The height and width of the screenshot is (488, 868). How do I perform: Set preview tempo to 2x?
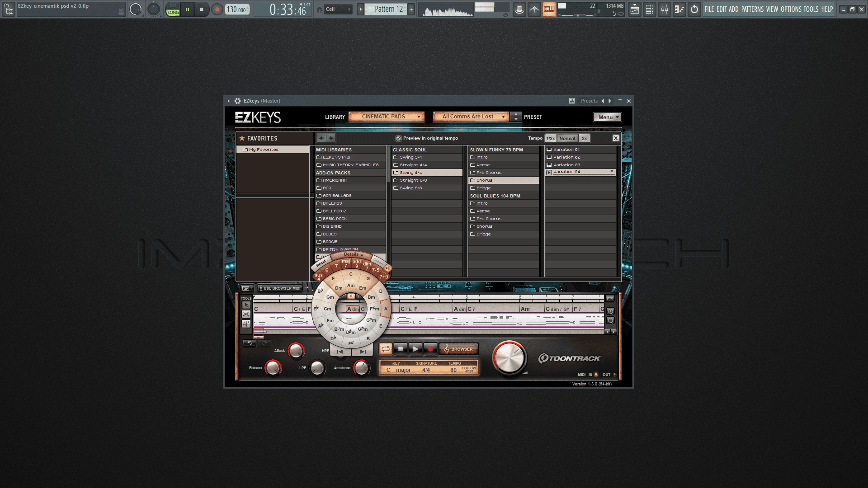click(584, 138)
